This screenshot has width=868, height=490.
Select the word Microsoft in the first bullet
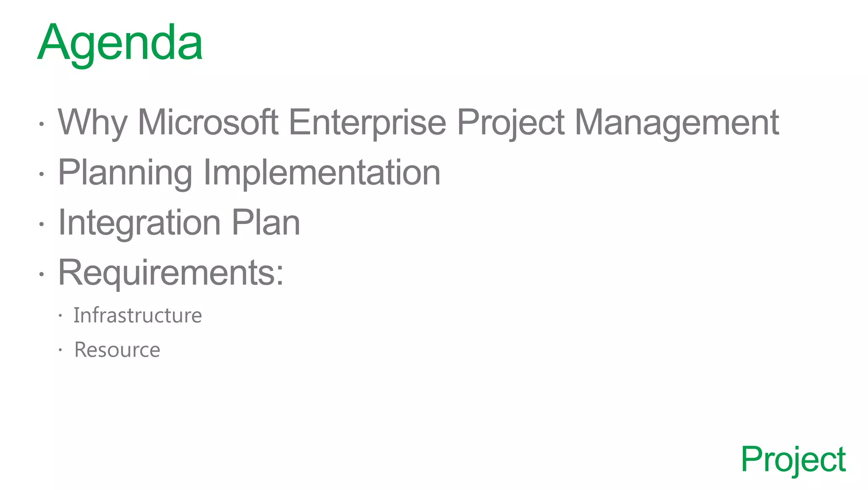pos(208,122)
